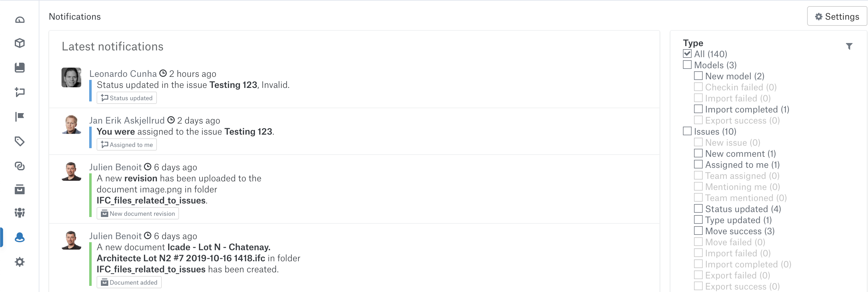This screenshot has height=292, width=868.
Task: Click the Settings button
Action: 837,16
